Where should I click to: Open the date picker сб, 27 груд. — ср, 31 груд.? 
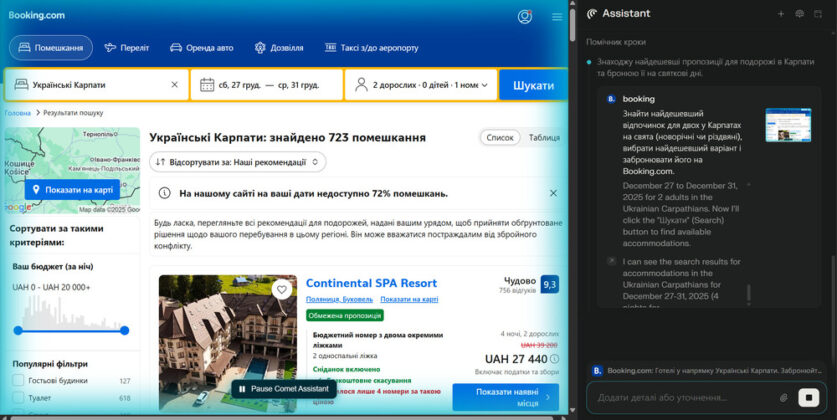pos(266,84)
